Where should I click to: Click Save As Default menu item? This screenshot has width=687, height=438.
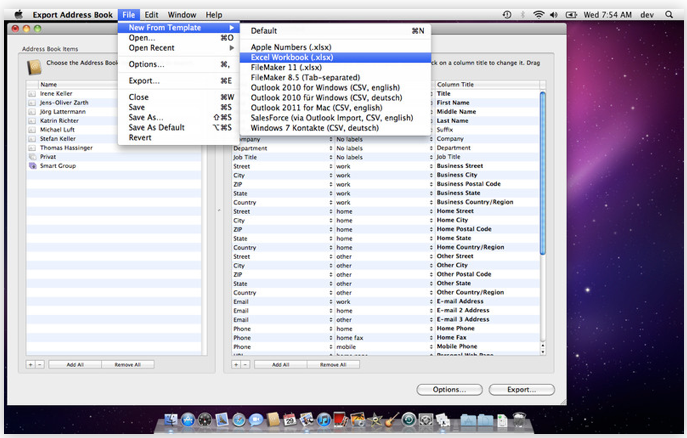point(179,127)
